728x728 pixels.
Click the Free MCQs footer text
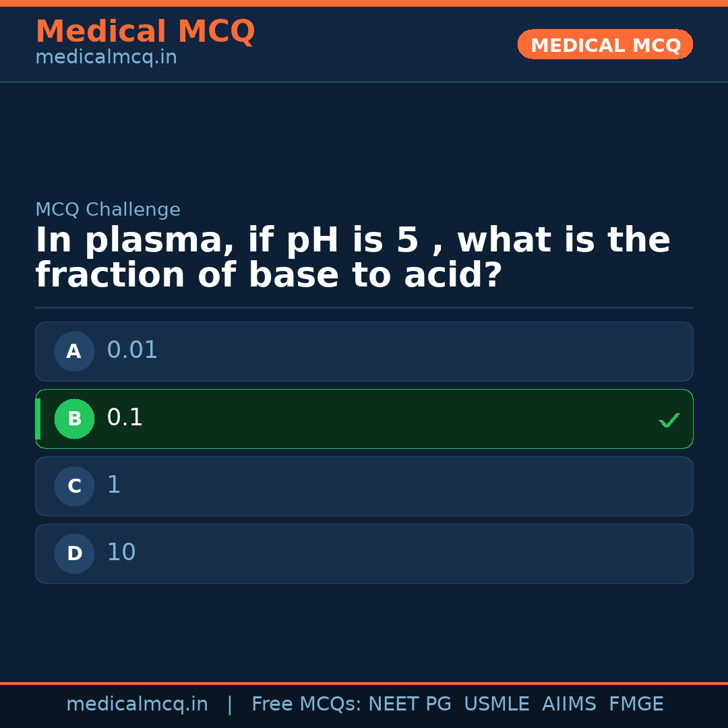(306, 704)
